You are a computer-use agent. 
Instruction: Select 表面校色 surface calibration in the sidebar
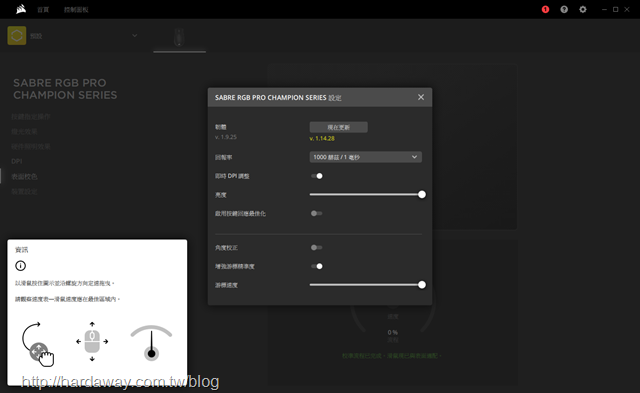[x=24, y=177]
